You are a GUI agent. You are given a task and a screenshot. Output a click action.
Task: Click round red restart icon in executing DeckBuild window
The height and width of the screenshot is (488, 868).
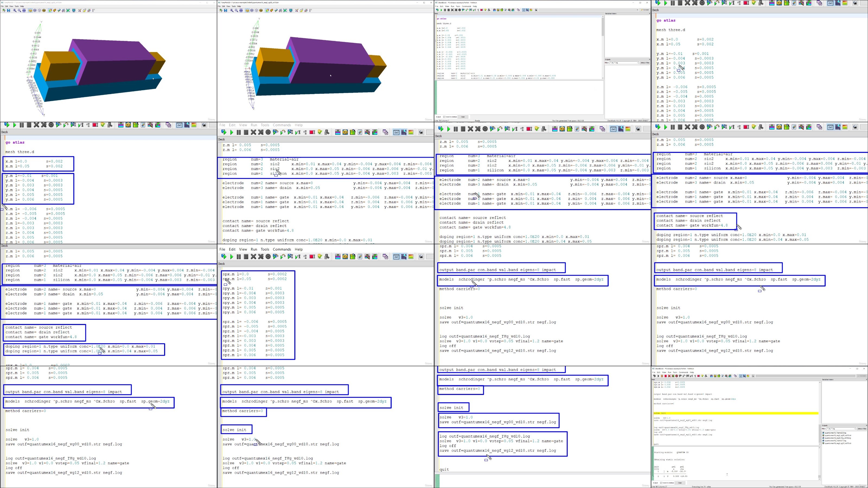[676, 376]
